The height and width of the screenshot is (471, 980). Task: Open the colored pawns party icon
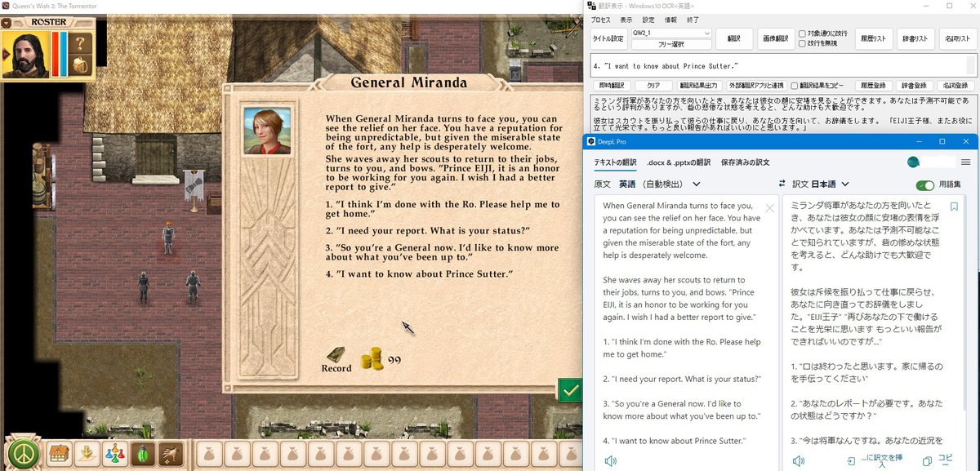115,453
